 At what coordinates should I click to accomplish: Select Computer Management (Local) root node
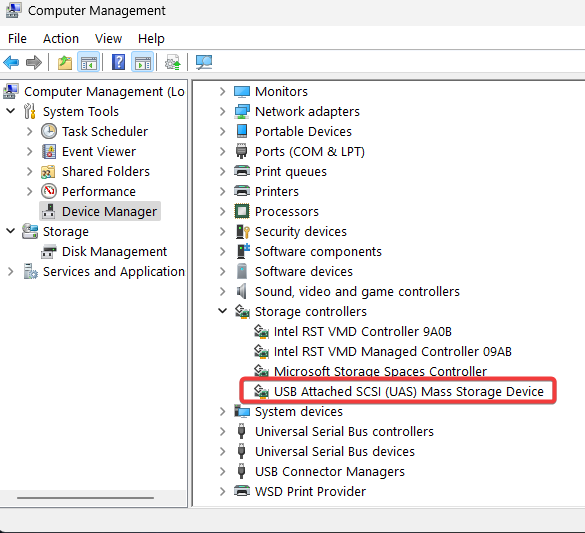pyautogui.click(x=104, y=91)
